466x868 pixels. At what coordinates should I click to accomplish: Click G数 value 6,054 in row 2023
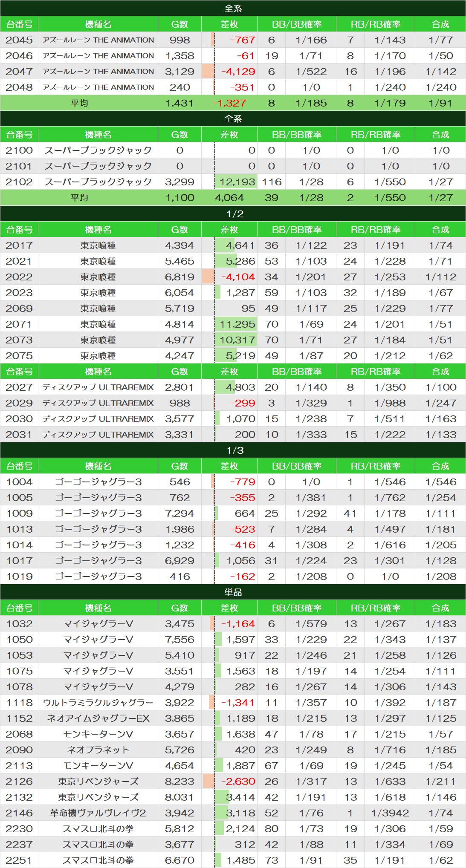coord(179,293)
